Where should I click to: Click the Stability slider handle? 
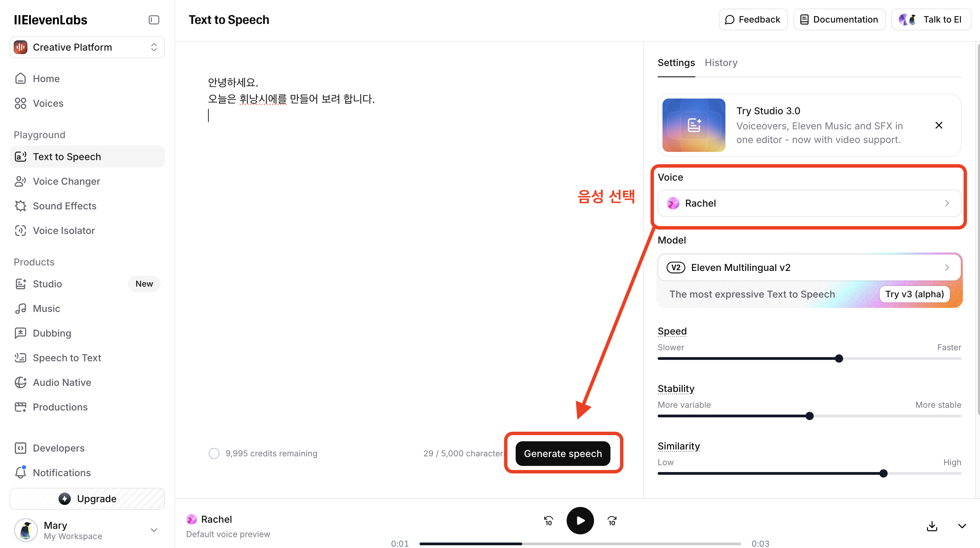click(809, 416)
